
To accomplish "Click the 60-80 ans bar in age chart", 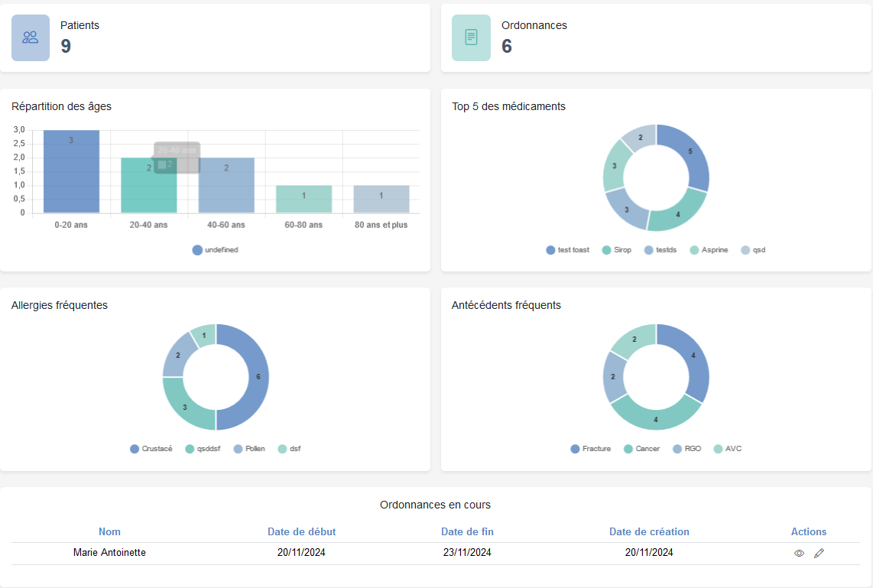I will tap(303, 200).
